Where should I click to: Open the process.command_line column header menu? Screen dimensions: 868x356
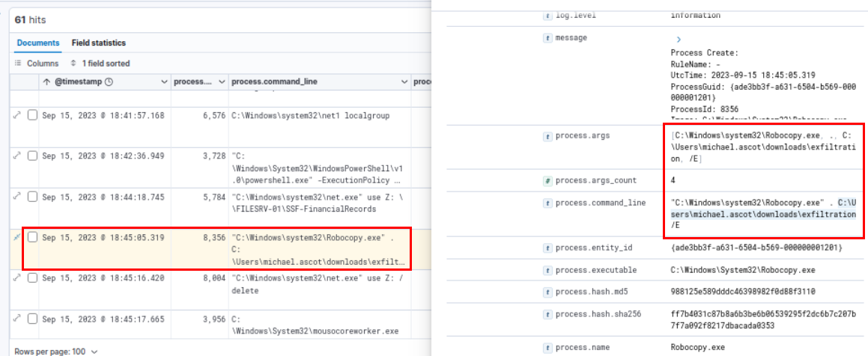[404, 81]
